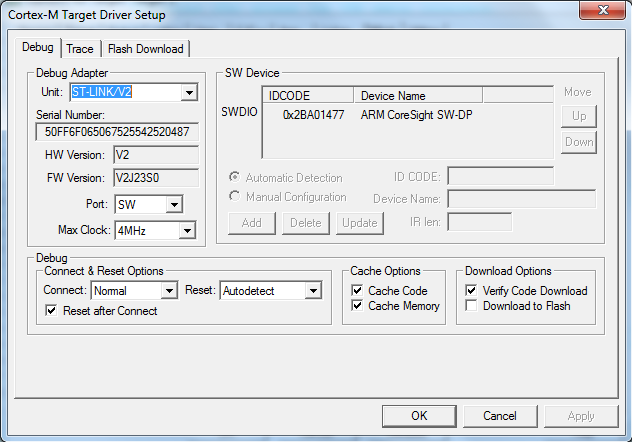Move device Down in list
This screenshot has width=632, height=442.
(x=579, y=142)
